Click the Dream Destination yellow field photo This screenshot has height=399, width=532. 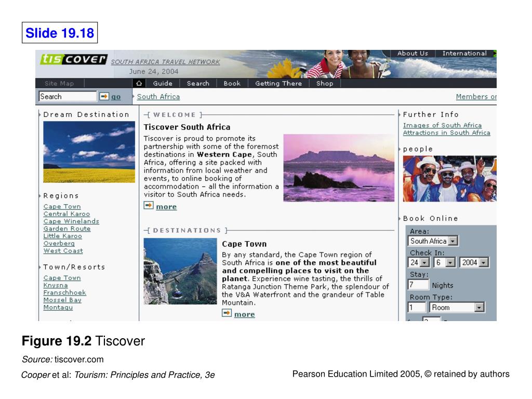pyautogui.click(x=89, y=152)
